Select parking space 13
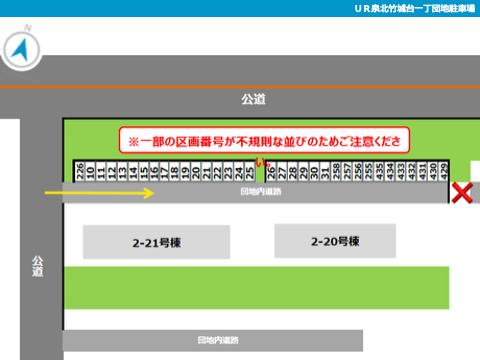This screenshot has height=360, width=480. click(x=123, y=171)
